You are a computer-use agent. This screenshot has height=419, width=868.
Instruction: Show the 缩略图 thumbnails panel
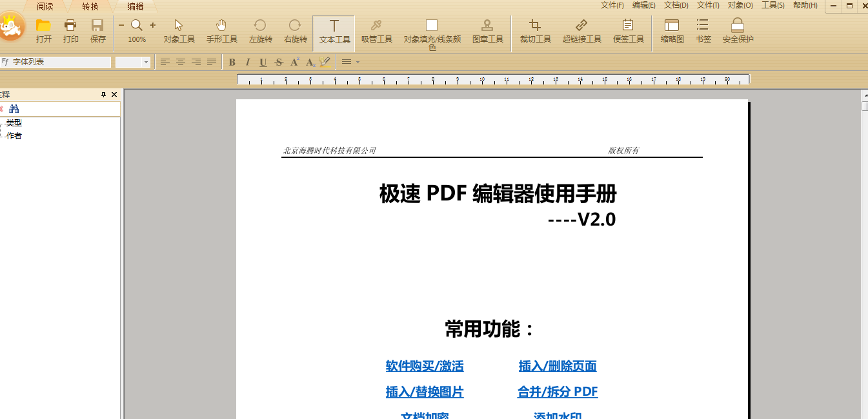point(672,30)
